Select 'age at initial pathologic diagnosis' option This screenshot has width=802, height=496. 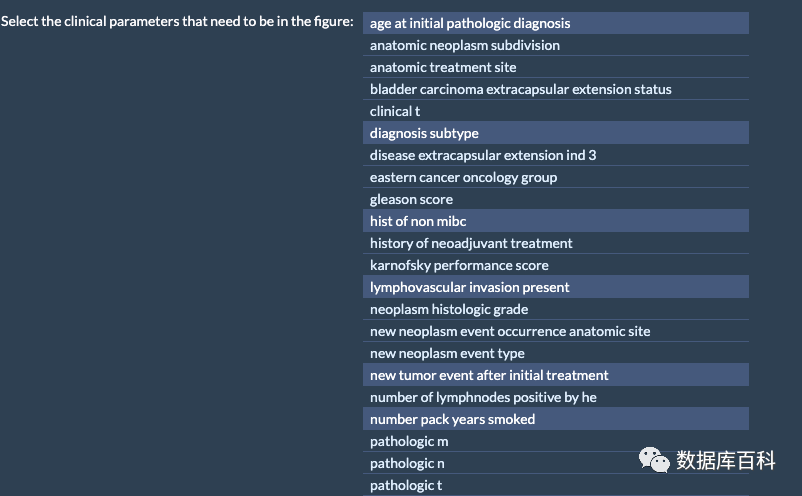click(x=470, y=23)
